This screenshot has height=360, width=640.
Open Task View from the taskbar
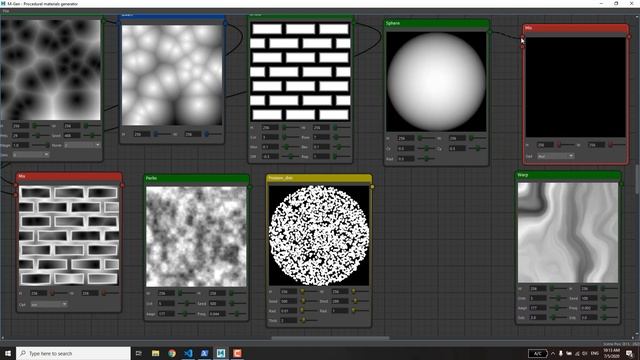pos(138,353)
